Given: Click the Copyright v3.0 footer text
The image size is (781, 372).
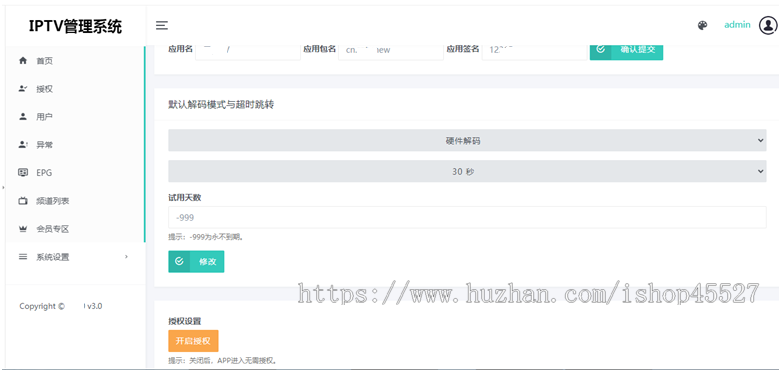Looking at the screenshot, I should (61, 306).
